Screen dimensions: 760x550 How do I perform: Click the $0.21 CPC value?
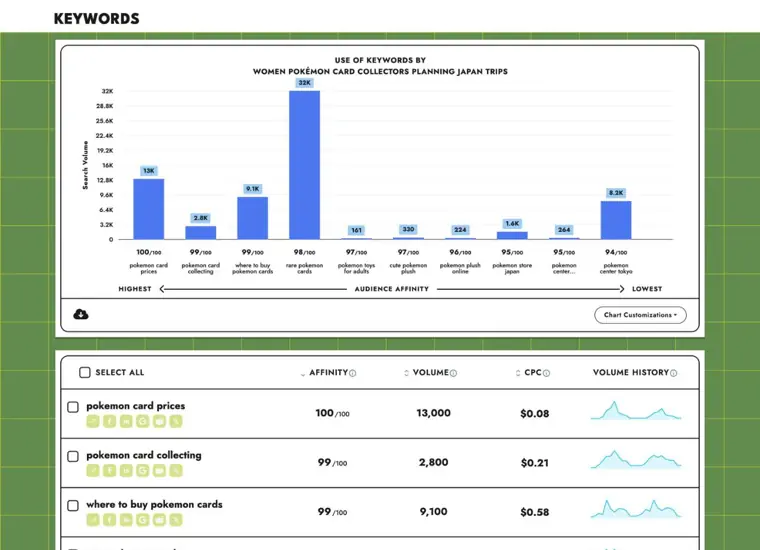pyautogui.click(x=535, y=463)
